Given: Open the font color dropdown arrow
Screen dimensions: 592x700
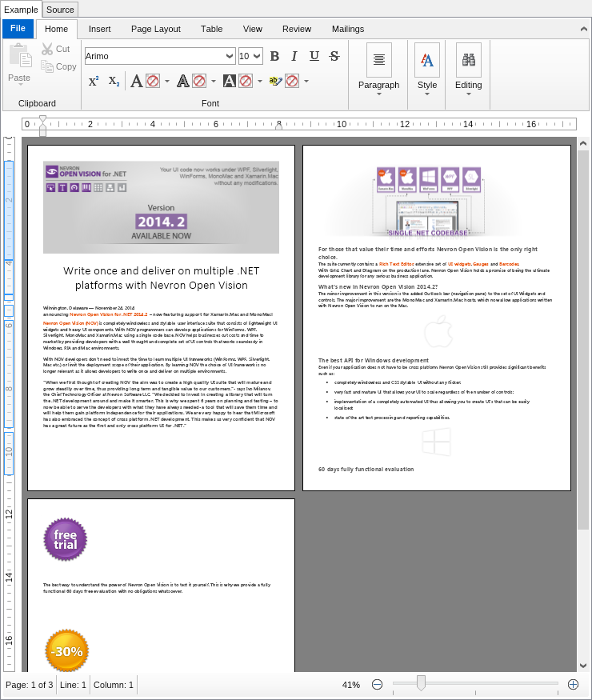Looking at the screenshot, I should 167,82.
